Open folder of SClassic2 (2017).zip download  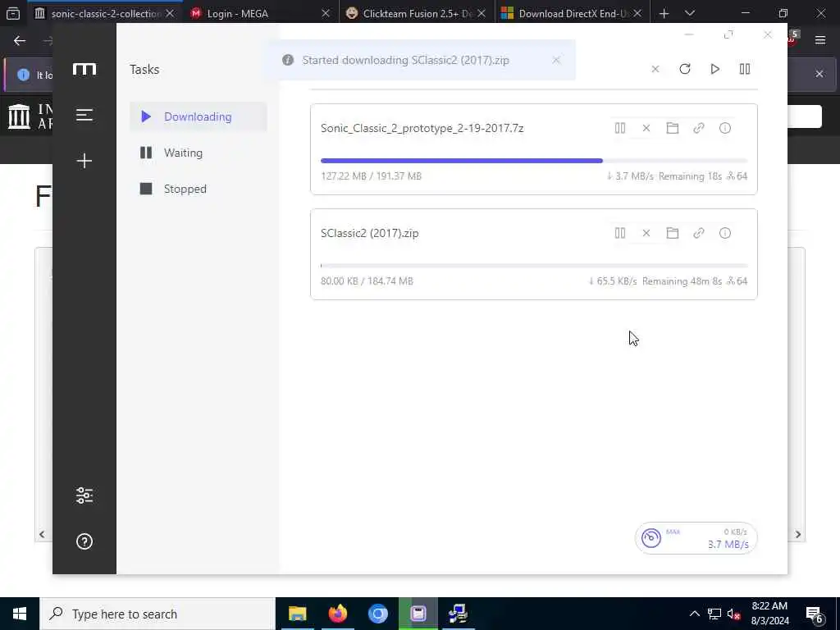pos(673,233)
